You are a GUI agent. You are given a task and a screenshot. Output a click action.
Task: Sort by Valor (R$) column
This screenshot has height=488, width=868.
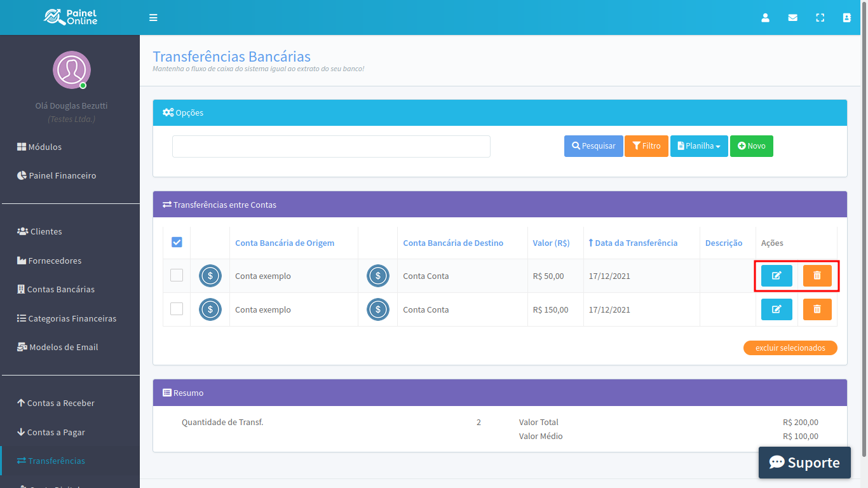click(551, 243)
